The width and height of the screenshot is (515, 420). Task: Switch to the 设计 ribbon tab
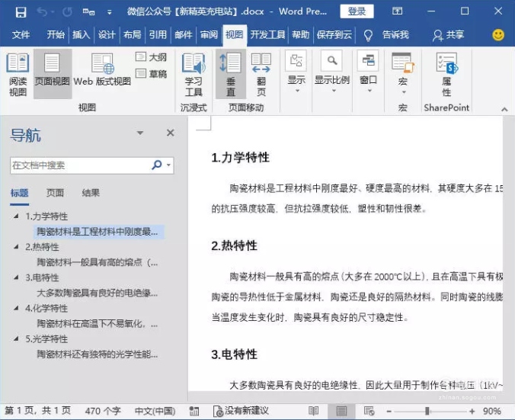107,34
